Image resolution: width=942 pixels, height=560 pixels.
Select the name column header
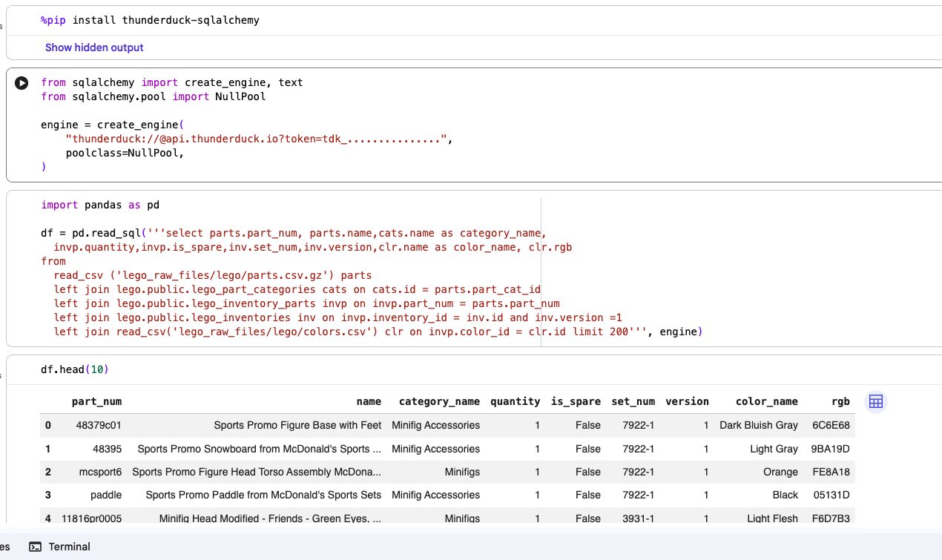coord(369,401)
